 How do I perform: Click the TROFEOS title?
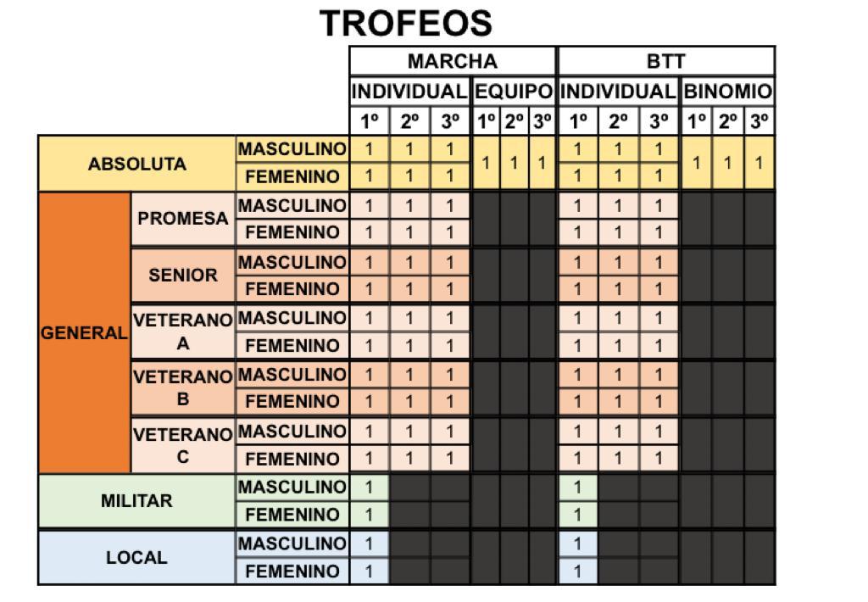click(406, 23)
